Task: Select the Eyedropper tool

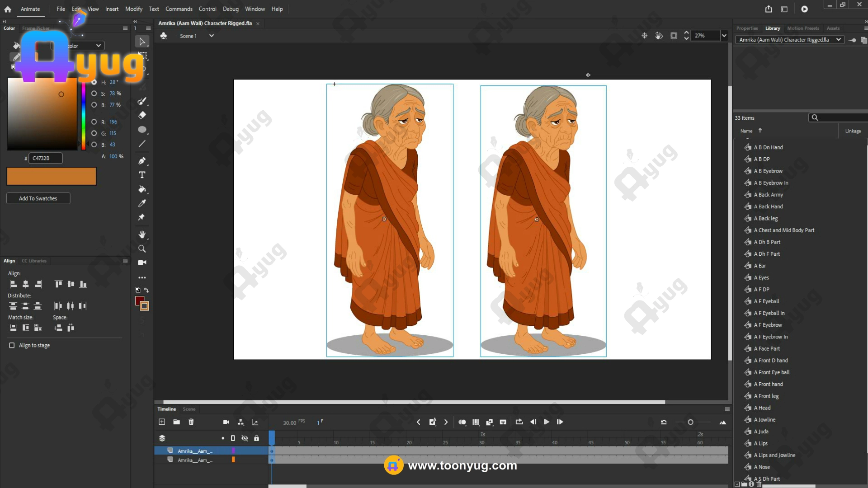Action: click(142, 203)
